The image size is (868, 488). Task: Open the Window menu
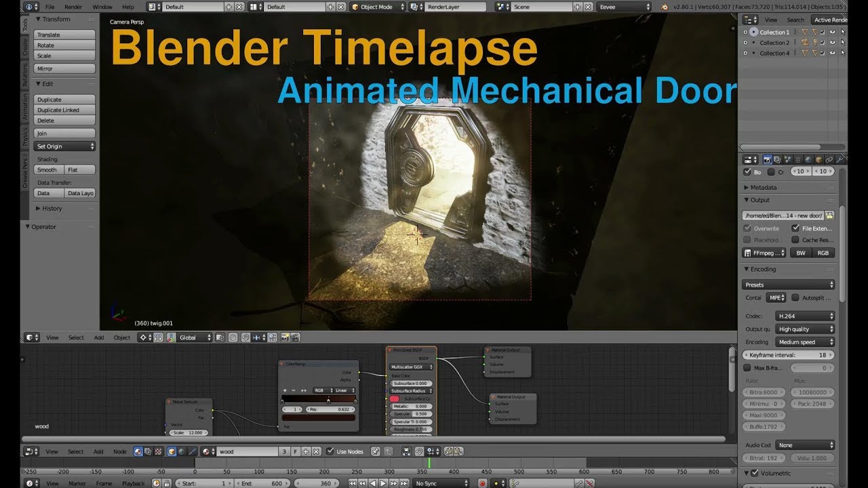click(x=102, y=7)
